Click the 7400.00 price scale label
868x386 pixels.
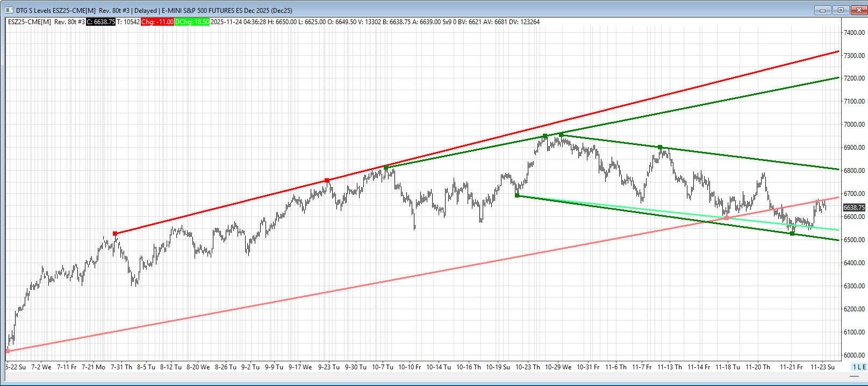click(855, 33)
